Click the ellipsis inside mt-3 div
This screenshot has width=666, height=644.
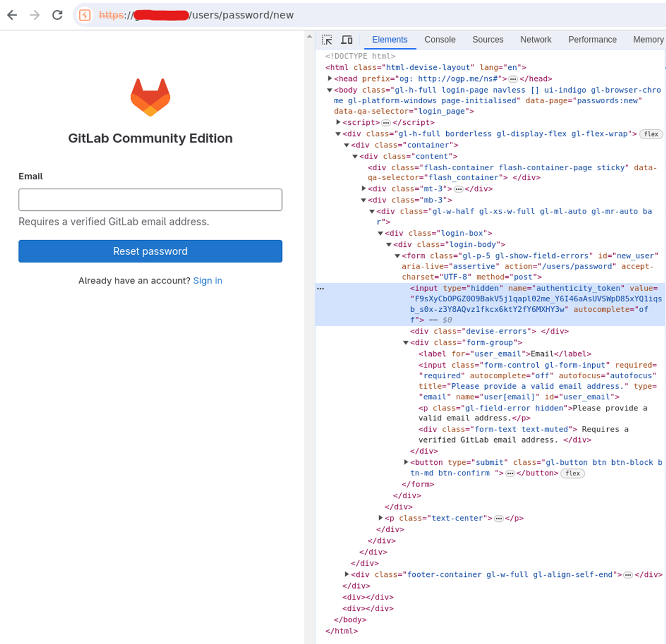pos(459,189)
